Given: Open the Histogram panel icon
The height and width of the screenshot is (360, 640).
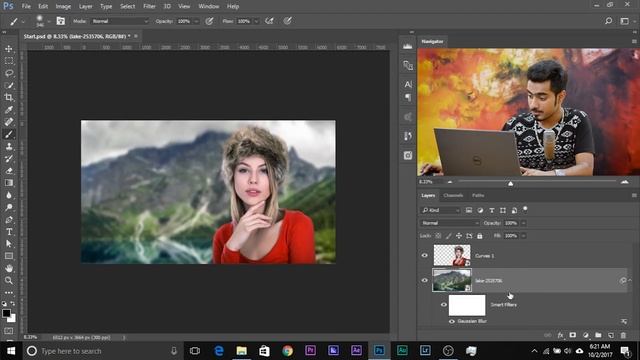Looking at the screenshot, I should point(407,46).
